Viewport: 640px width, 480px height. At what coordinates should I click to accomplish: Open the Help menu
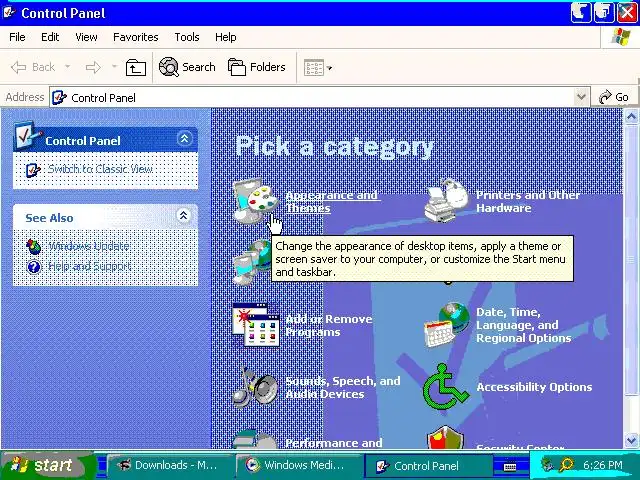[225, 37]
